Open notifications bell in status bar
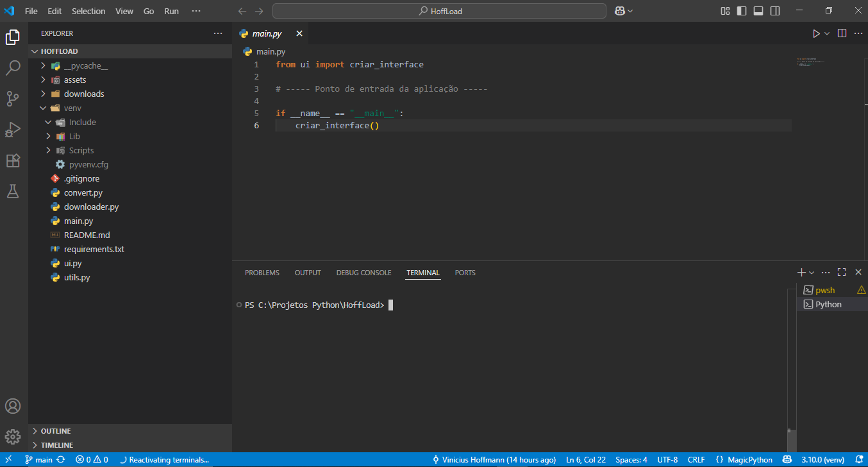The height and width of the screenshot is (467, 868). [858, 460]
